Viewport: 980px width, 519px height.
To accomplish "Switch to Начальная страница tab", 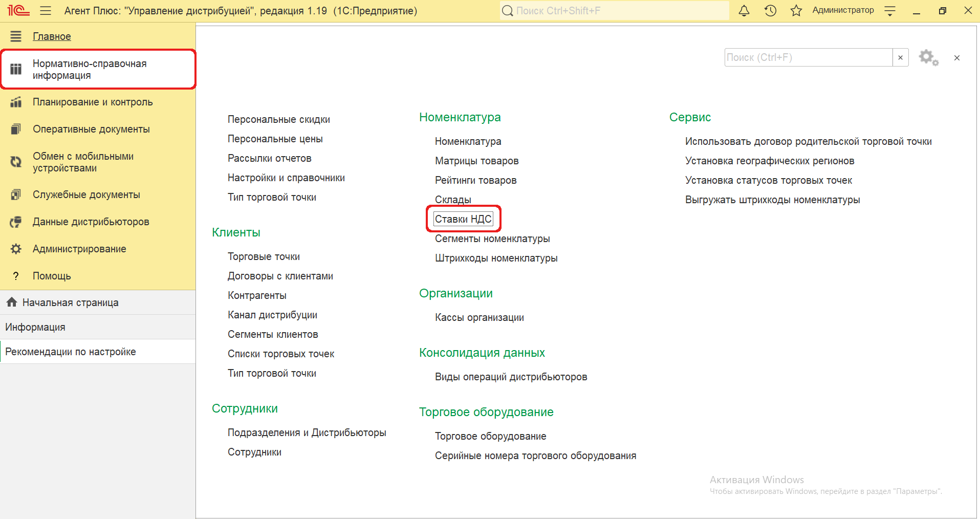I will [x=70, y=302].
